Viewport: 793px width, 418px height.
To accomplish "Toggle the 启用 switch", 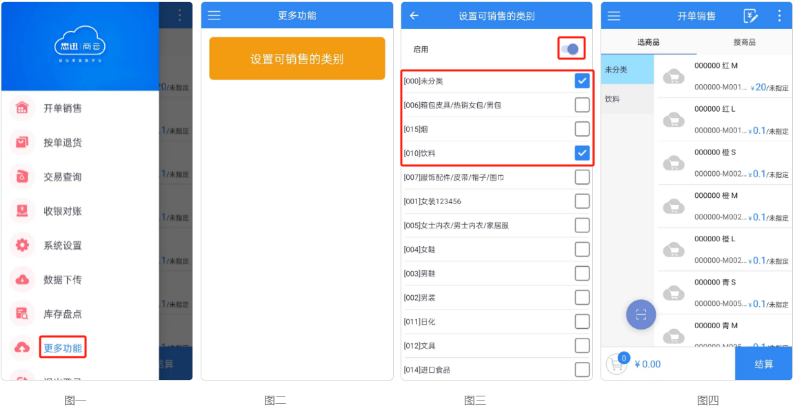I will point(571,49).
